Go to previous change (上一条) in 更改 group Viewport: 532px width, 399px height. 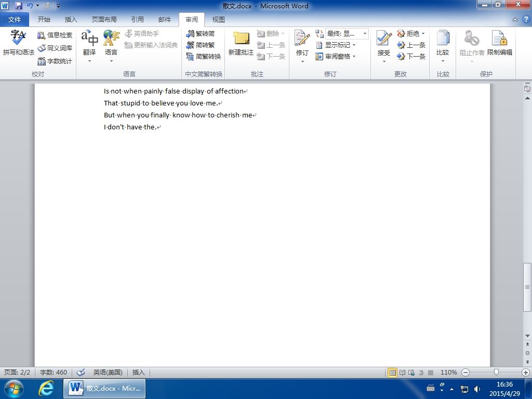pos(411,45)
